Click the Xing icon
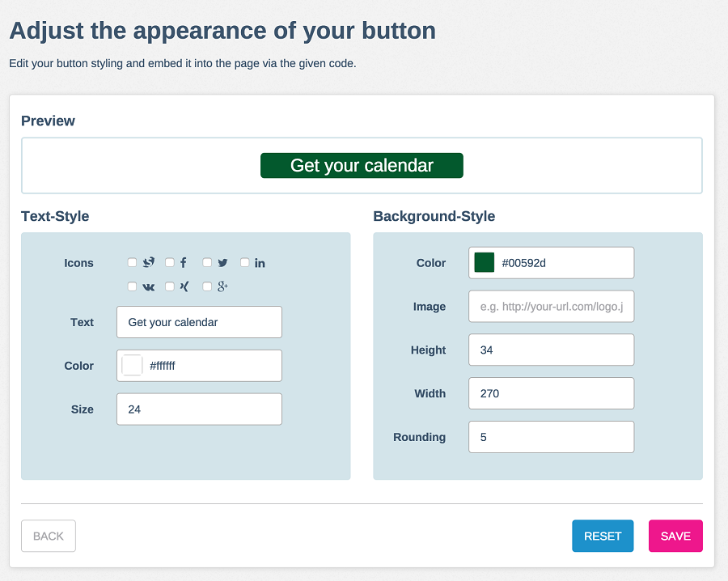Image resolution: width=728 pixels, height=581 pixels. pos(184,286)
